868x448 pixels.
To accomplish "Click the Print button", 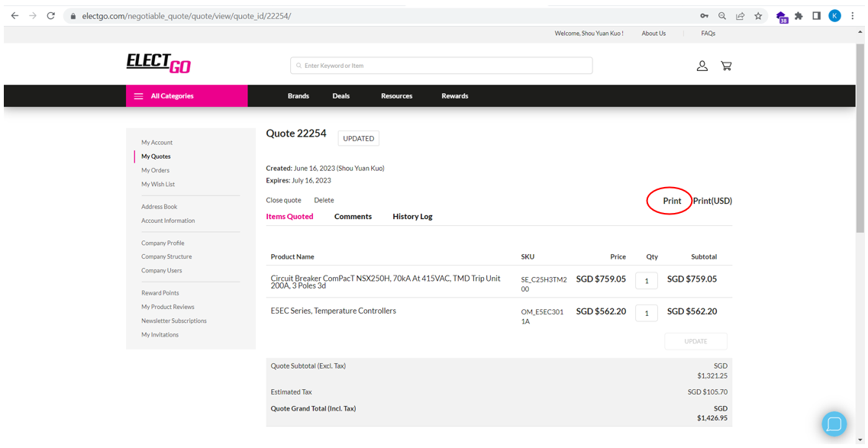I will (672, 201).
